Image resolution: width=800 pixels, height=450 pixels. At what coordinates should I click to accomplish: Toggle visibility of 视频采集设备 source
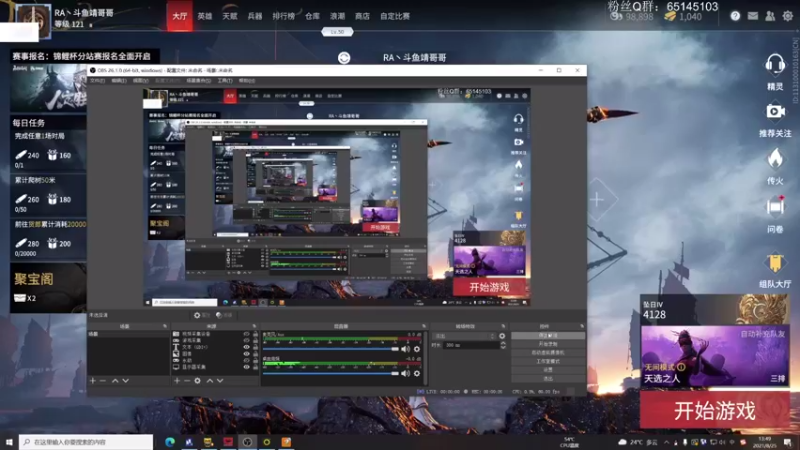point(246,334)
